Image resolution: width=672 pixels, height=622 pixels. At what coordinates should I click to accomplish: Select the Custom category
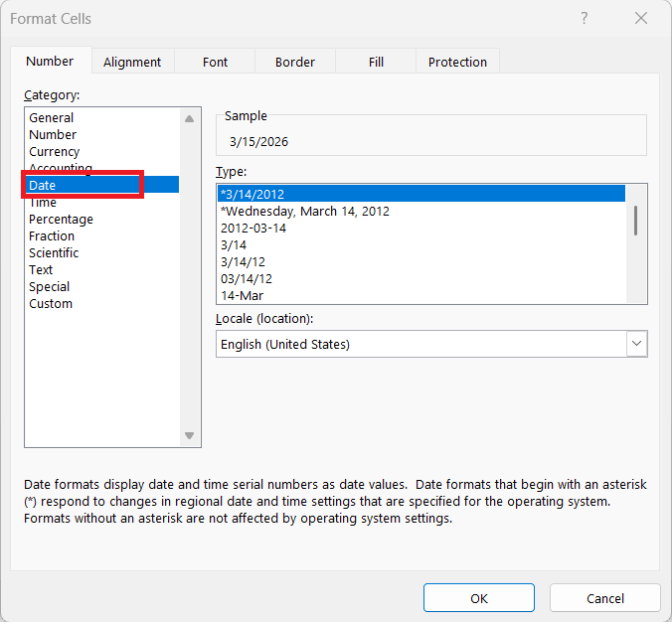[x=51, y=304]
